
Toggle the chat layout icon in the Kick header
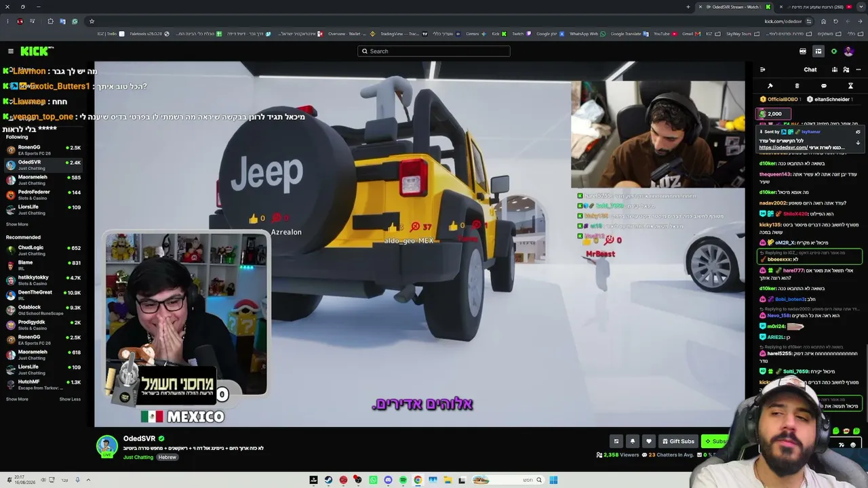(x=818, y=51)
